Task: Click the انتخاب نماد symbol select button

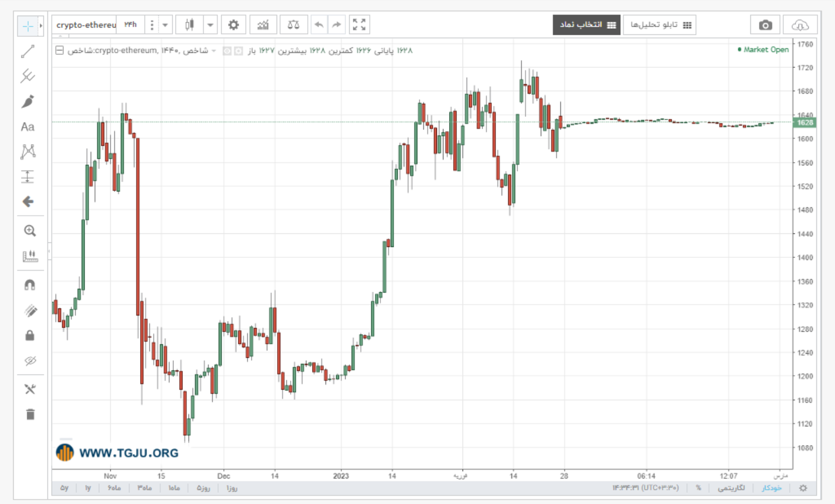Action: point(588,25)
